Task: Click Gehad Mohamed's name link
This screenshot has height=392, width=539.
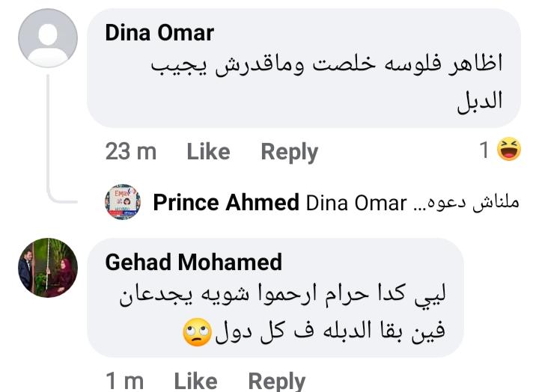Action: coord(193,262)
